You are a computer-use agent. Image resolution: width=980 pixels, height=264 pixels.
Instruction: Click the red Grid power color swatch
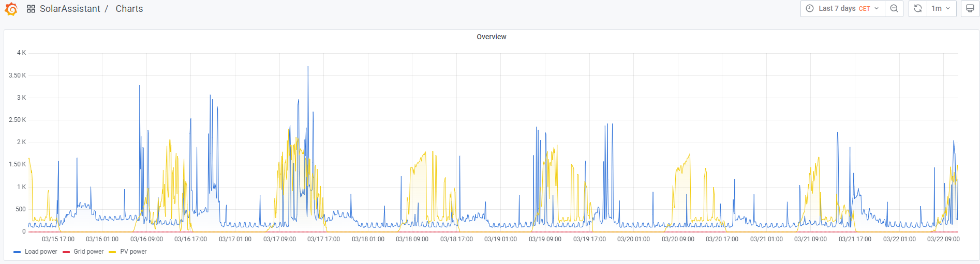66,252
